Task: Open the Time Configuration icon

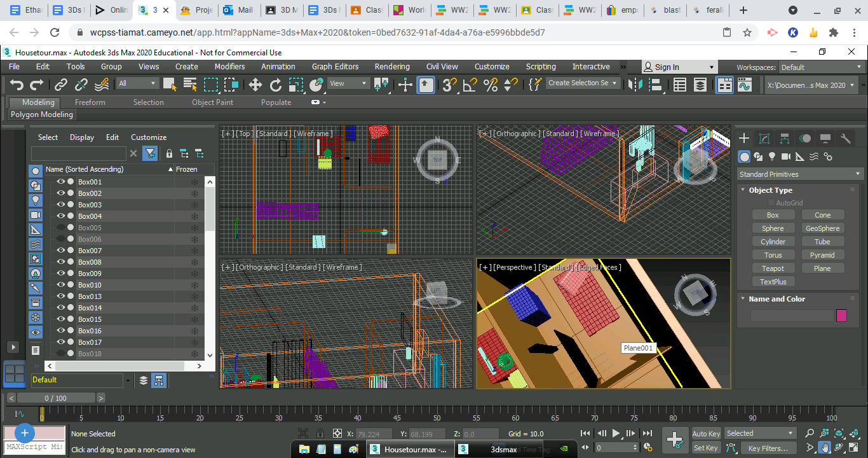Action: [648, 448]
